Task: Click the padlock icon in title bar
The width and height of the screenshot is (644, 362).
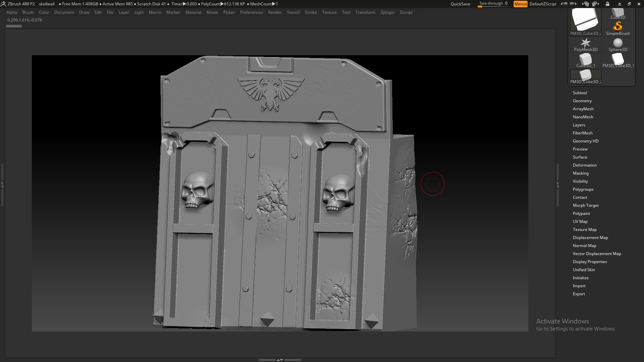Action: pyautogui.click(x=607, y=4)
